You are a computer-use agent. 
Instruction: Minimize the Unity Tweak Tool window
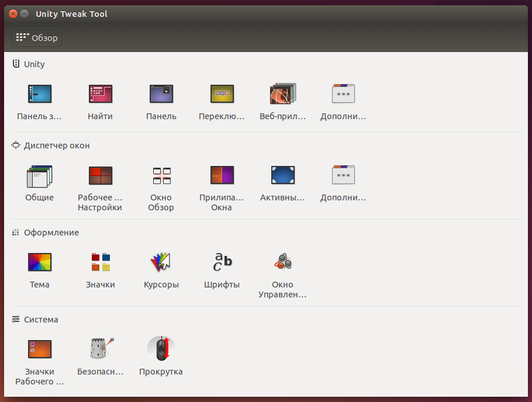pos(25,14)
